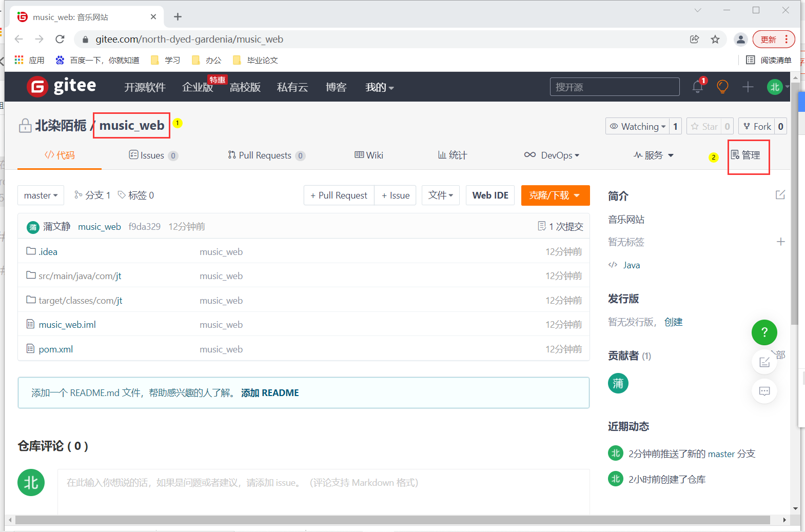Image resolution: width=805 pixels, height=532 pixels.
Task: Open the .idea folder
Action: click(48, 251)
